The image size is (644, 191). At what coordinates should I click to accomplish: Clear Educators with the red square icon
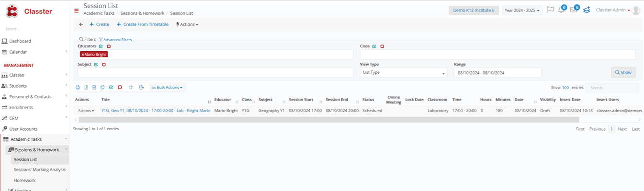click(x=109, y=46)
